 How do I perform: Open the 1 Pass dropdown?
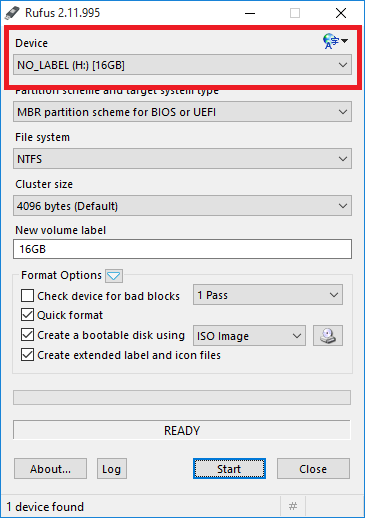268,295
